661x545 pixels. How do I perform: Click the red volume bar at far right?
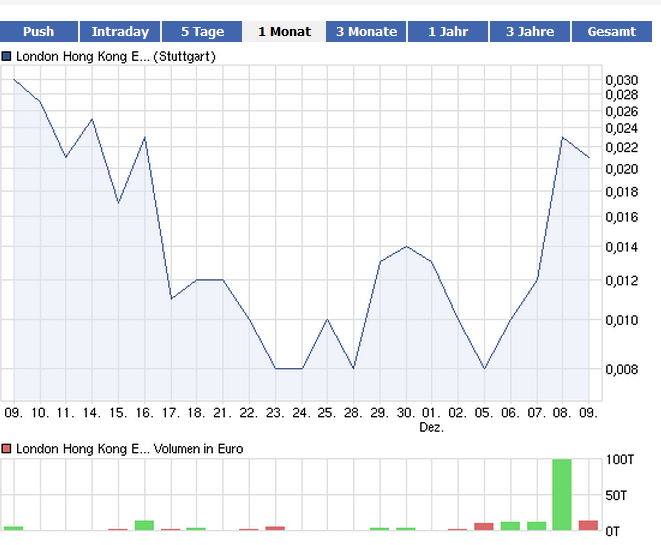click(x=588, y=525)
